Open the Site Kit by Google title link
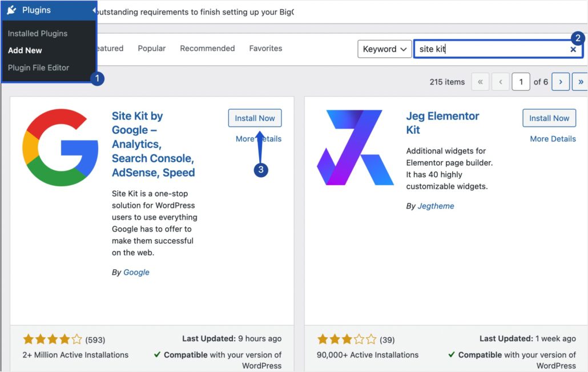The image size is (588, 372). click(x=153, y=144)
